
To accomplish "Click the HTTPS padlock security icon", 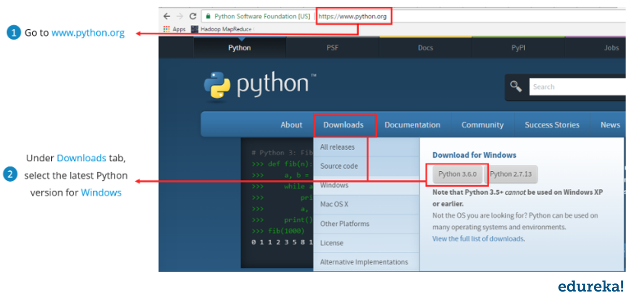I will click(207, 16).
